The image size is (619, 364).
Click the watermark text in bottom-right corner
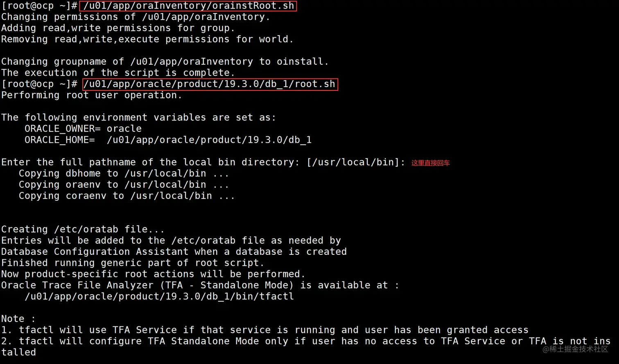click(575, 349)
